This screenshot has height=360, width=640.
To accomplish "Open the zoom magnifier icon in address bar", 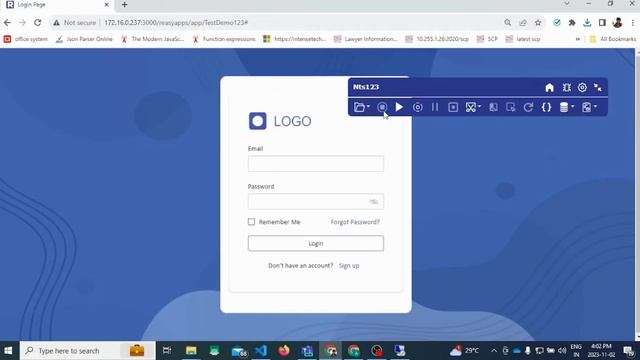I will [507, 23].
